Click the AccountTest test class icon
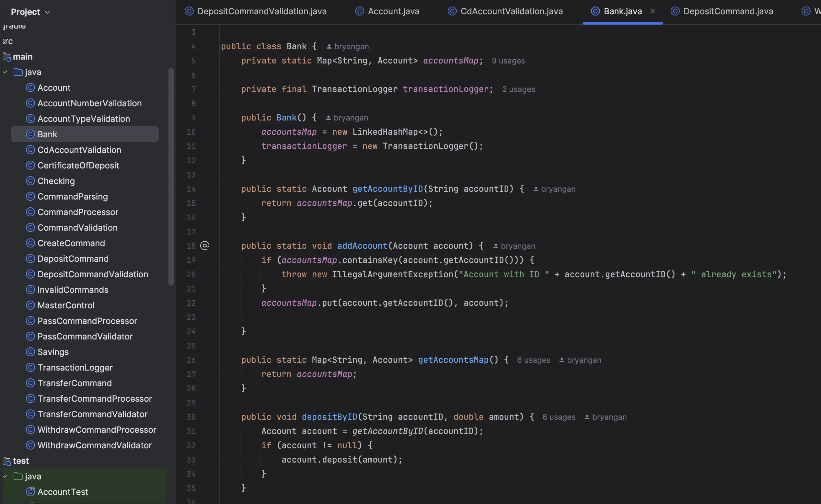 [30, 492]
